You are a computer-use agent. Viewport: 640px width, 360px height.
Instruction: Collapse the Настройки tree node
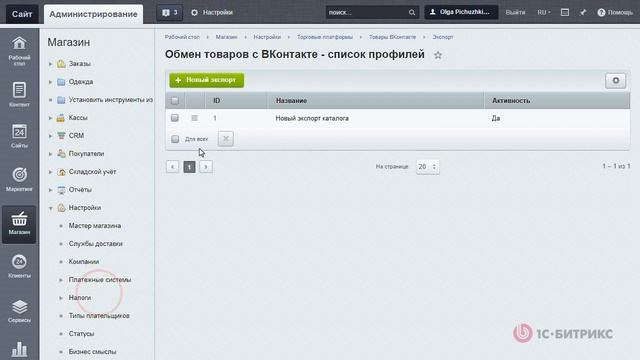click(50, 208)
